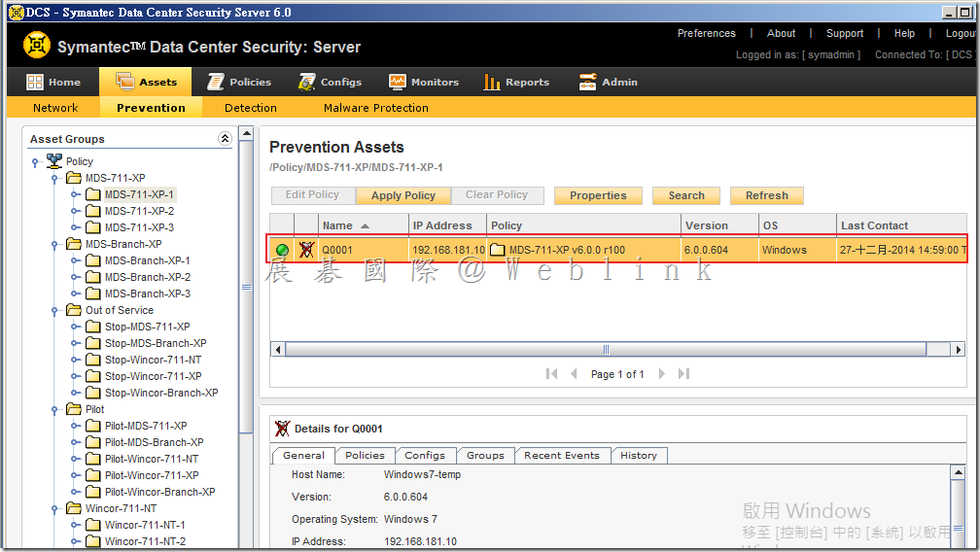The width and height of the screenshot is (980, 552).
Task: Click the OS column header
Action: coord(797,225)
